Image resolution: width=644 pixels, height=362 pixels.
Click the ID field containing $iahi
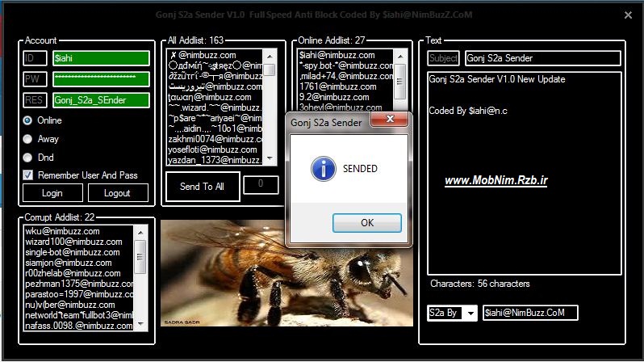tap(101, 58)
